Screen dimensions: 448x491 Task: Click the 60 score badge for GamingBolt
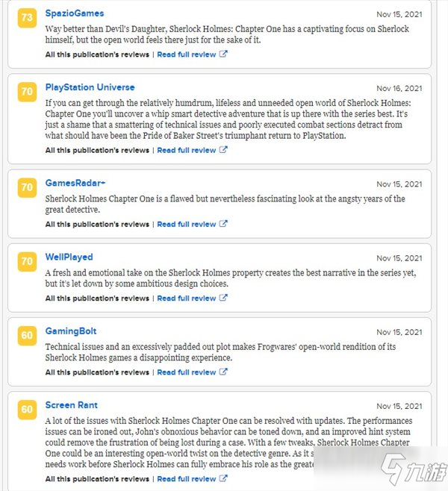(28, 335)
